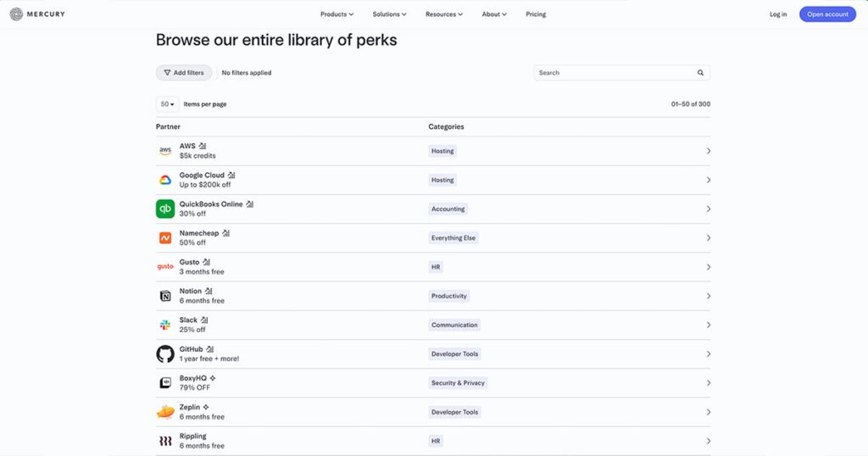The height and width of the screenshot is (456, 868).
Task: Click the badge icon beside Slack
Action: [x=204, y=320]
